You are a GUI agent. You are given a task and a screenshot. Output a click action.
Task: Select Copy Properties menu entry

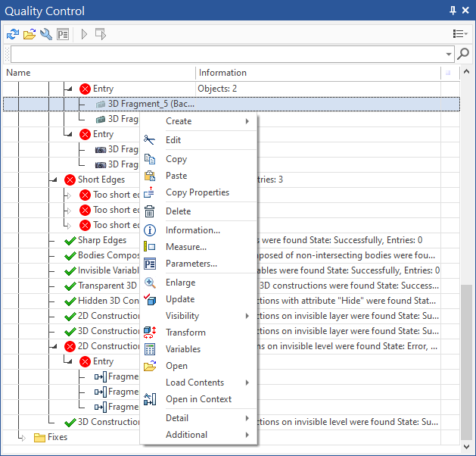point(198,192)
